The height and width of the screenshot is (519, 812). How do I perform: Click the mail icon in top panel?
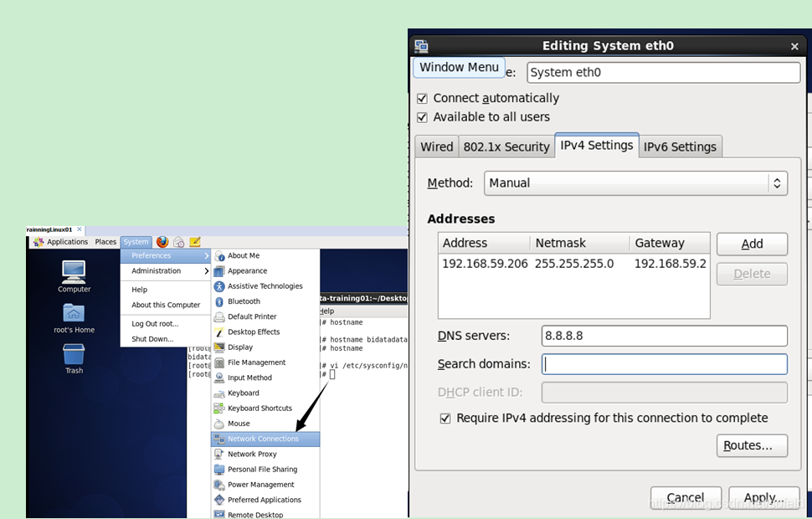(x=178, y=242)
